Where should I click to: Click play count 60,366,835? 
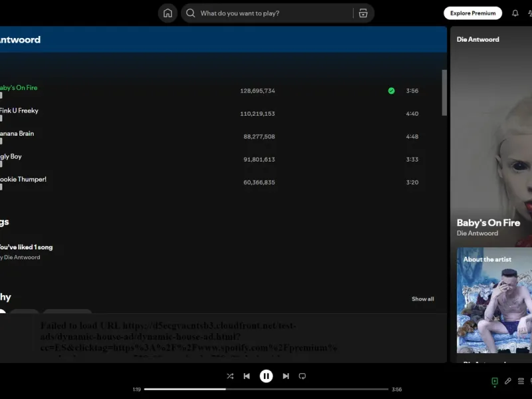pyautogui.click(x=259, y=182)
